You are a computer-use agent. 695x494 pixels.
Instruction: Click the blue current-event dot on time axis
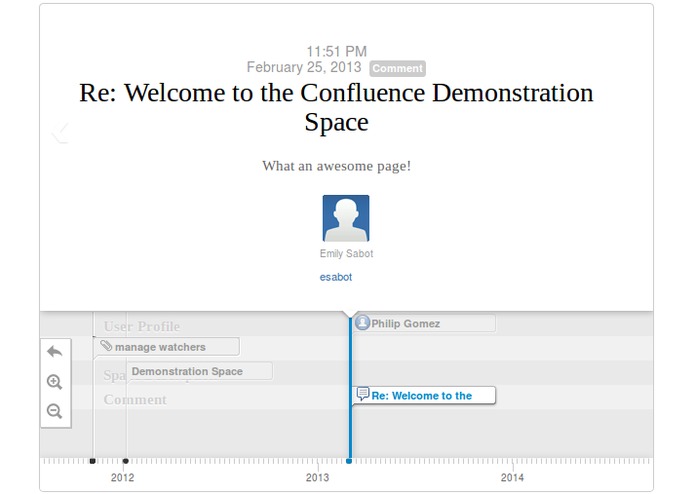[x=349, y=461]
